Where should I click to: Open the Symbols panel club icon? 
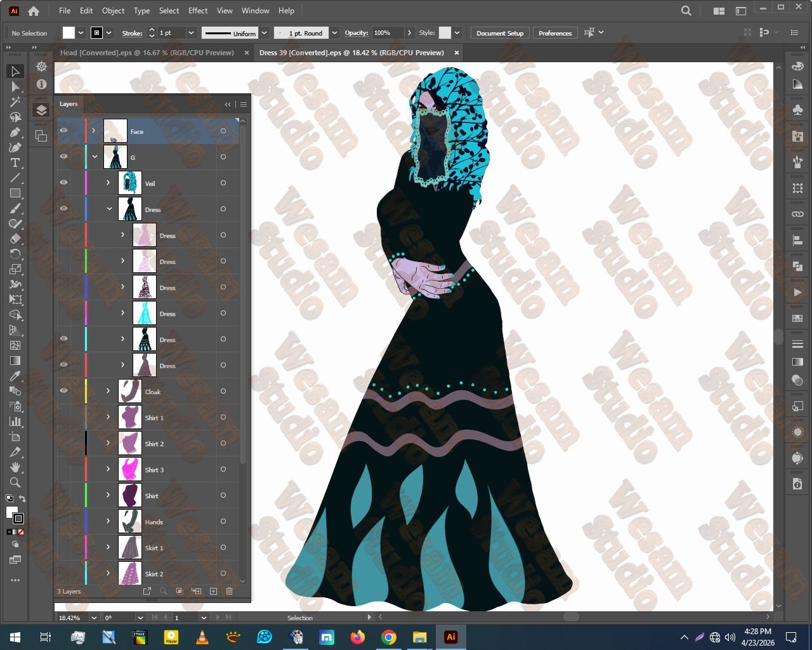797,110
